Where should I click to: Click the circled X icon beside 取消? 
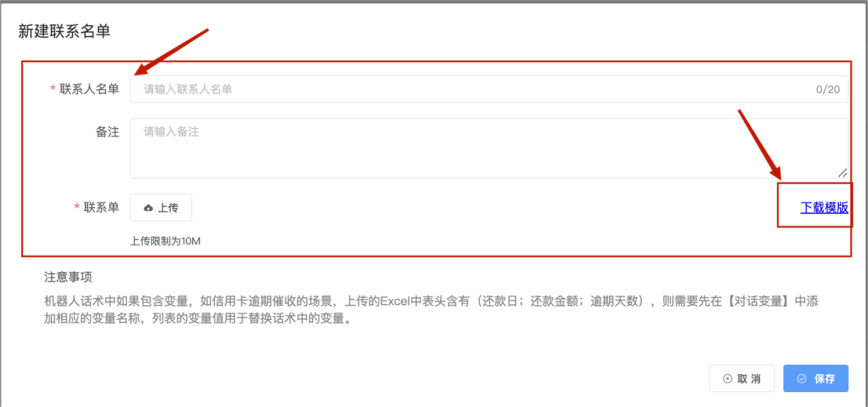(x=728, y=379)
